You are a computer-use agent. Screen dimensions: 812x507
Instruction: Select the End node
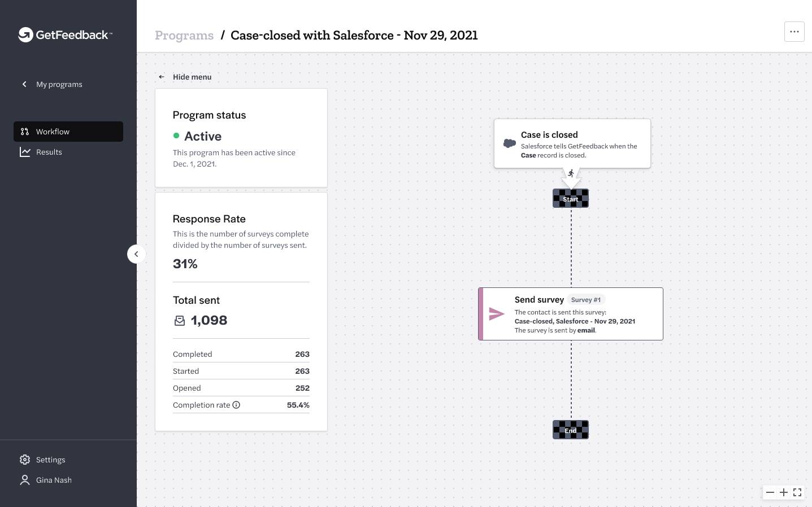coord(571,430)
